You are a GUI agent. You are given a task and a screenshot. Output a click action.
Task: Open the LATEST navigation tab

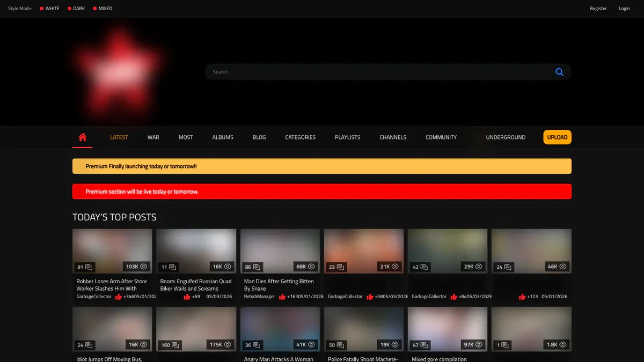(x=119, y=137)
